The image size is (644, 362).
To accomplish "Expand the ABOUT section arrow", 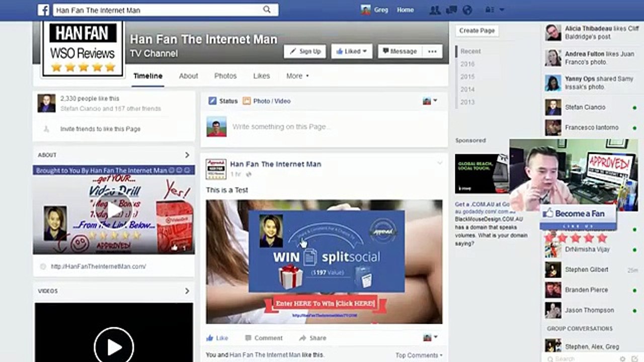I will click(187, 155).
